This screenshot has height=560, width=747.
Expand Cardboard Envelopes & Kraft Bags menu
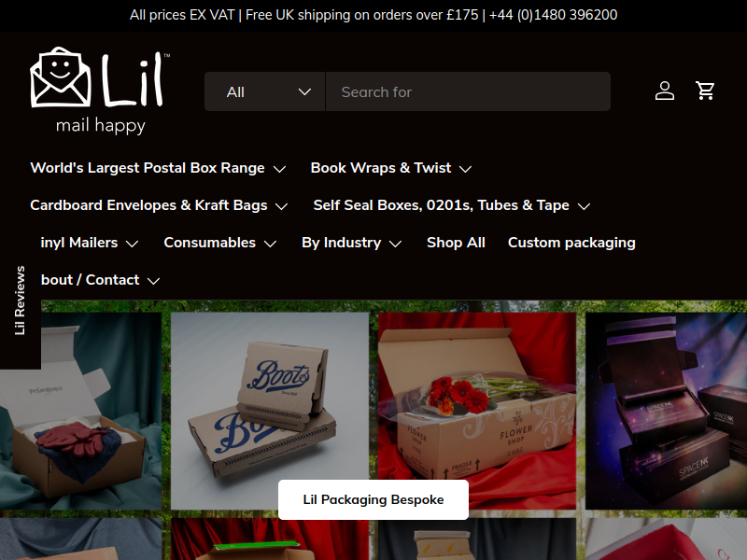coord(159,205)
